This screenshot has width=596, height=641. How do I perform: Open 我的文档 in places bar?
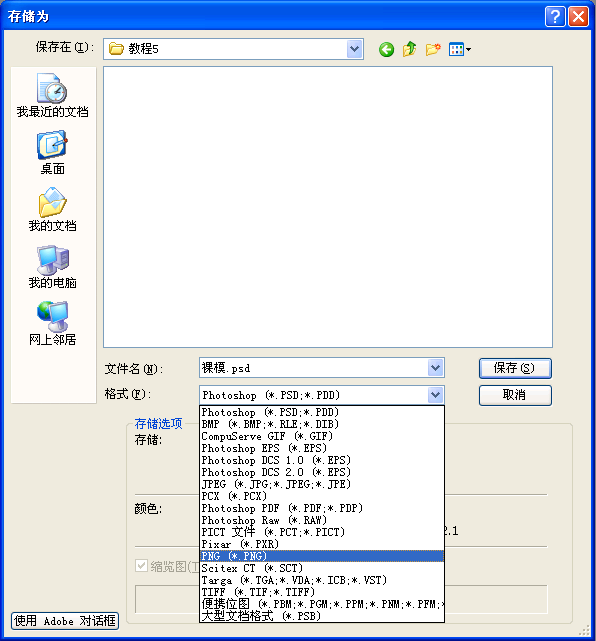52,210
